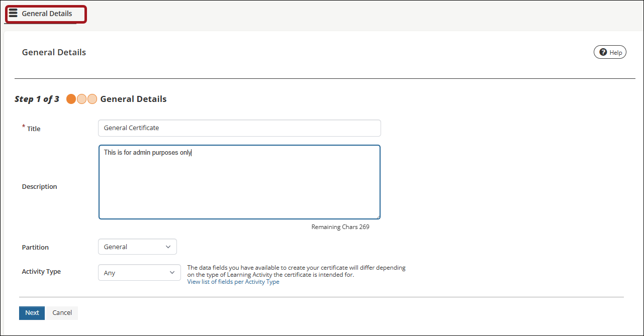The height and width of the screenshot is (336, 644).
Task: Cancel the certificate creation
Action: pos(62,313)
